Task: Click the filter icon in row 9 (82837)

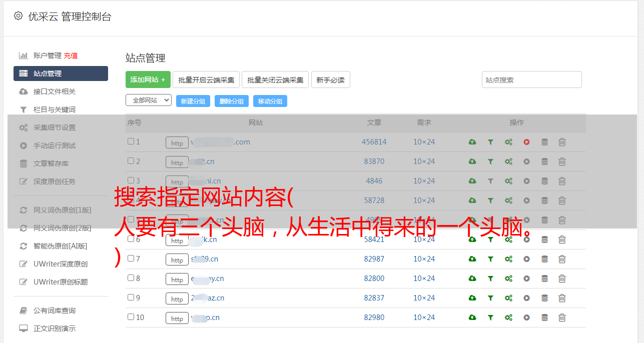Action: coord(490,298)
